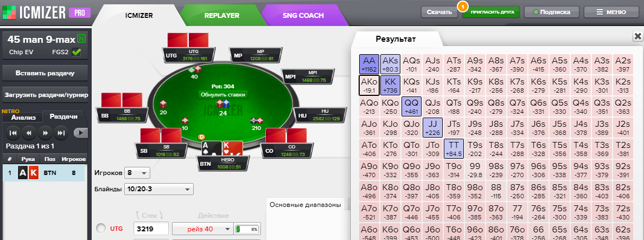Jump to the last hand in playback
Viewport: 644px width, 240px height.
tap(61, 133)
